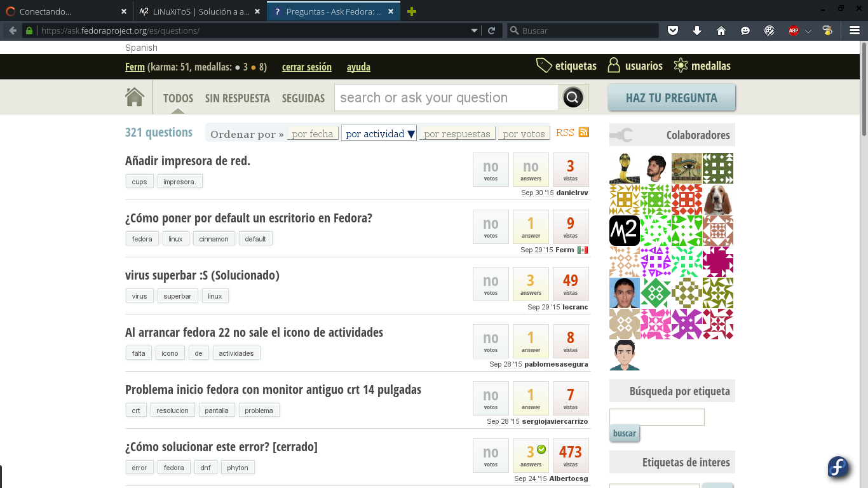Open the RSS feed icon
The height and width of the screenshot is (488, 868).
coord(583,132)
